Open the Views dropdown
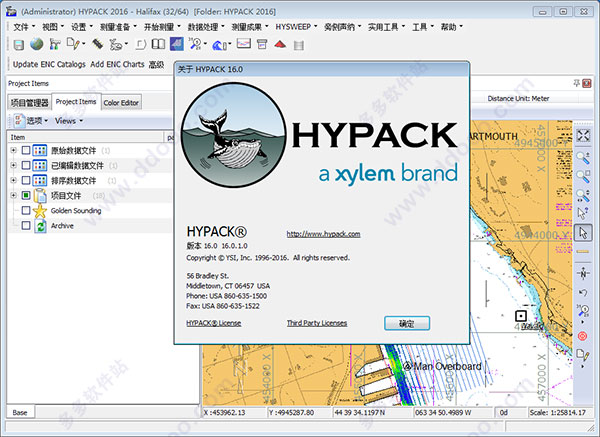Image resolution: width=600 pixels, height=437 pixels. coord(69,121)
